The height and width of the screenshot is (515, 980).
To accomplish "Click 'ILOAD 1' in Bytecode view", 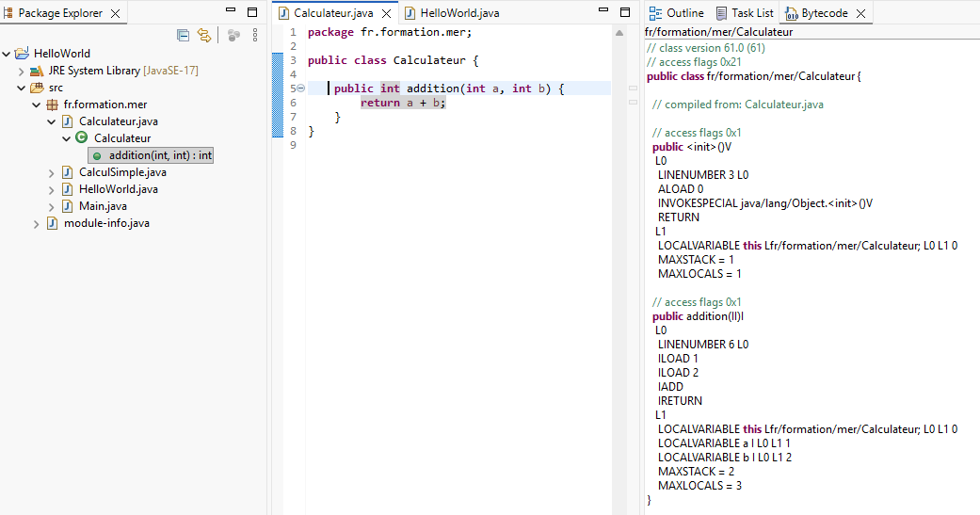I will pyautogui.click(x=678, y=359).
